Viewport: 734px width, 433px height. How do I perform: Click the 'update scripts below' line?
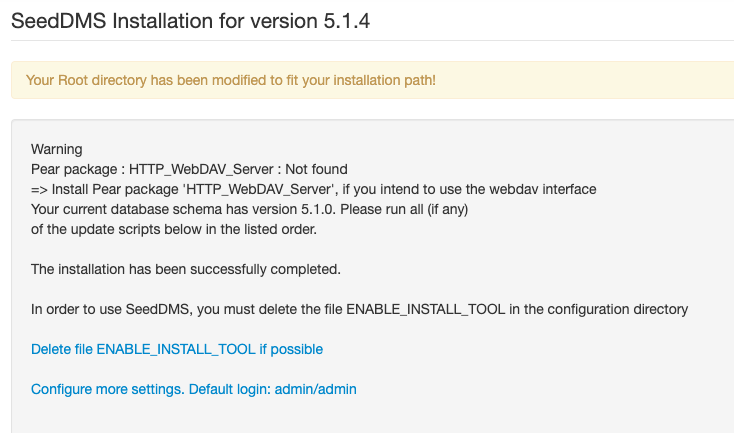coord(172,229)
